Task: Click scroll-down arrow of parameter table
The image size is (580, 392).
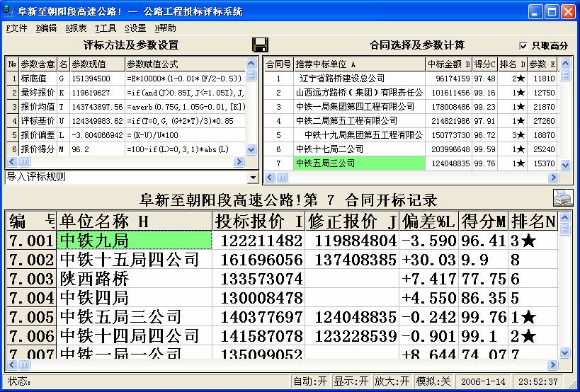Action: click(x=251, y=149)
